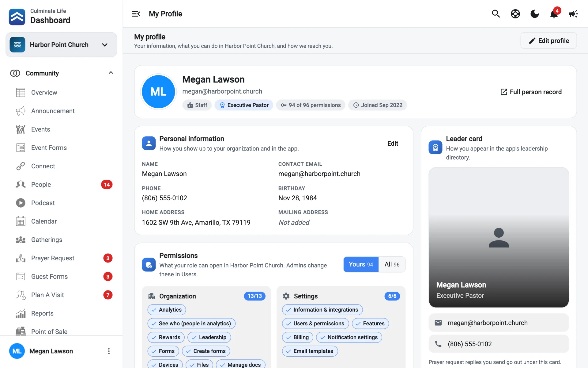Switch to the All 96 permissions tab

click(x=392, y=264)
